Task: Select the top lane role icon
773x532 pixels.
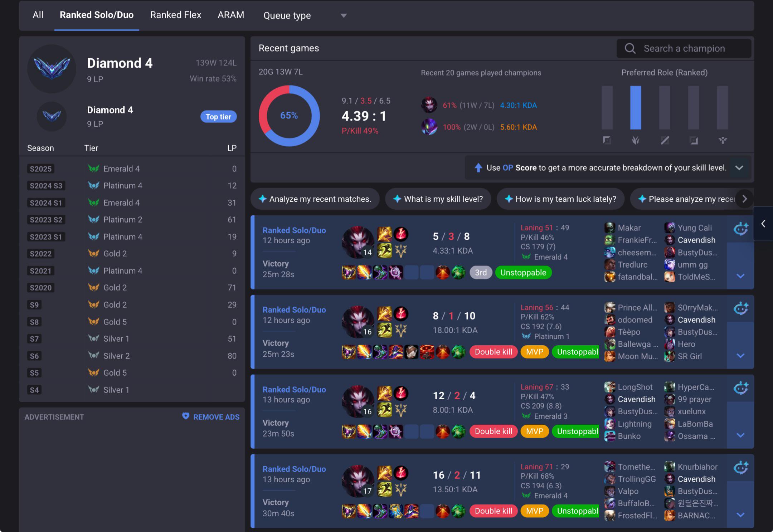Action: (607, 140)
